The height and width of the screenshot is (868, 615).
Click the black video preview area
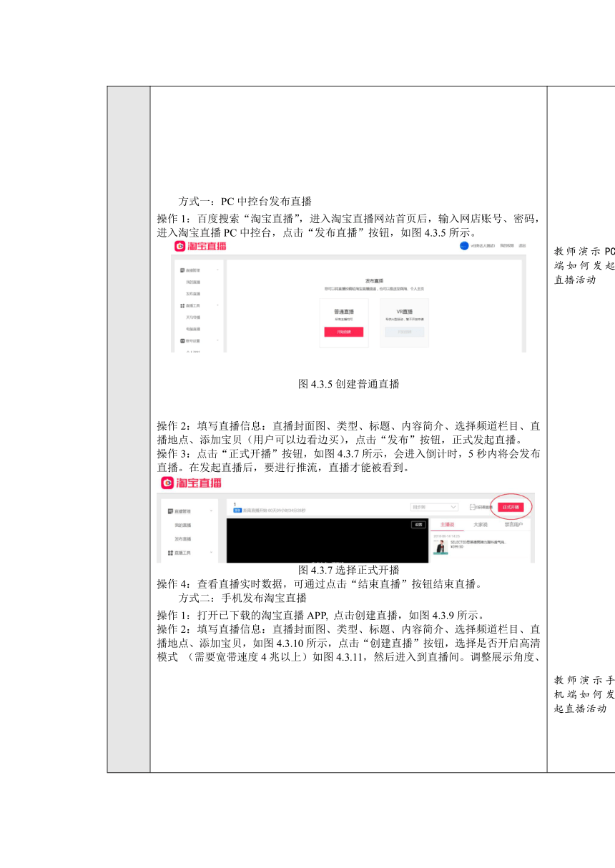[328, 541]
